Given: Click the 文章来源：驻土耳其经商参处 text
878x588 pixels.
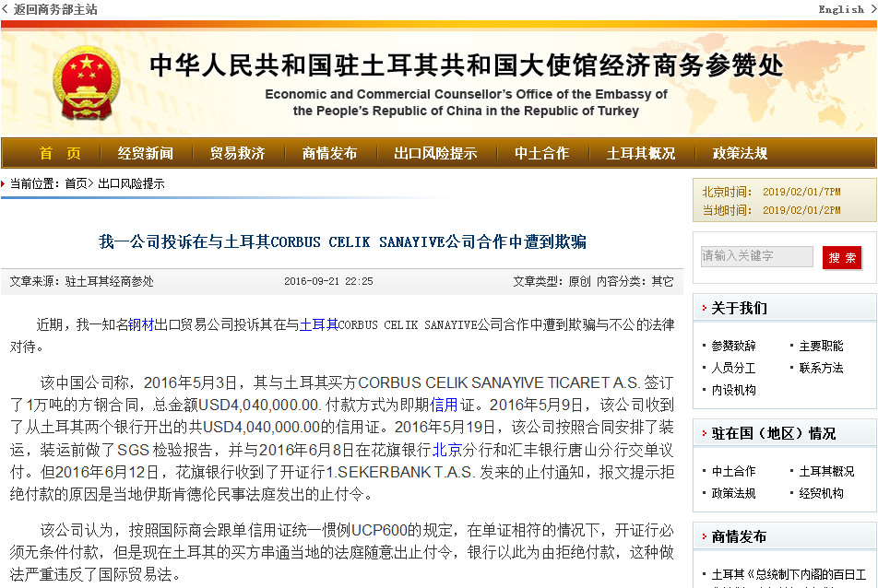Looking at the screenshot, I should coord(82,281).
